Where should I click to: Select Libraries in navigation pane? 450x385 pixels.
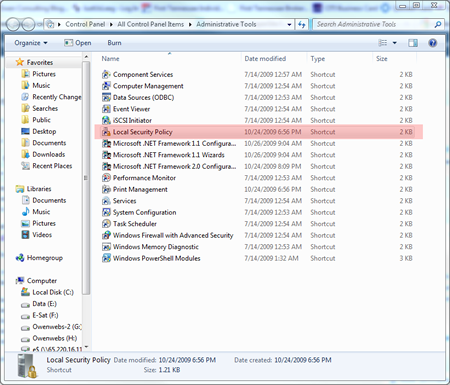pos(33,189)
